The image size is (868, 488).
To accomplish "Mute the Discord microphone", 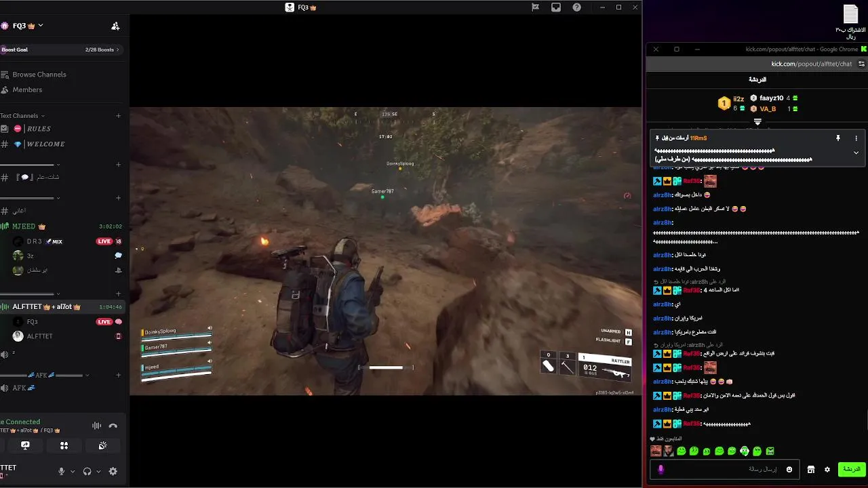I will click(61, 472).
